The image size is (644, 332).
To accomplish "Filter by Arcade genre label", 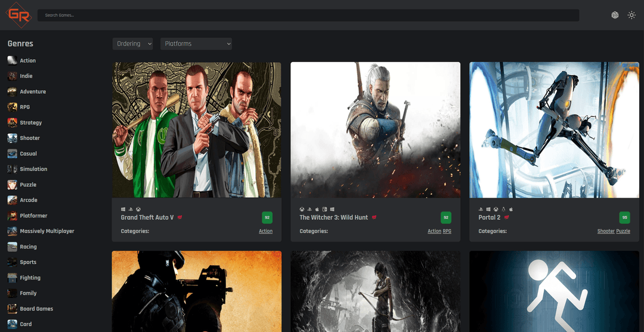I will click(x=29, y=200).
